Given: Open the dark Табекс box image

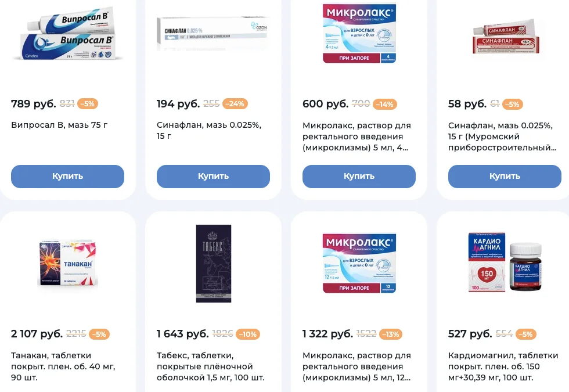Looking at the screenshot, I should (214, 264).
